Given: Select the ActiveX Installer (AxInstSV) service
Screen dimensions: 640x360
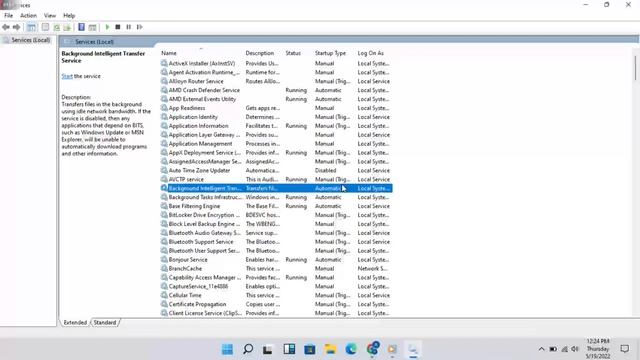Looking at the screenshot, I should point(276,63).
